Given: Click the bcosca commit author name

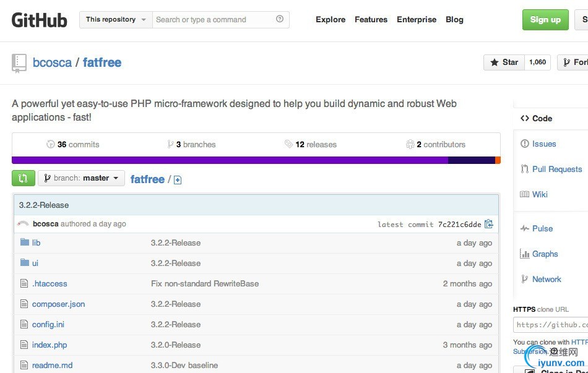Looking at the screenshot, I should [x=45, y=224].
